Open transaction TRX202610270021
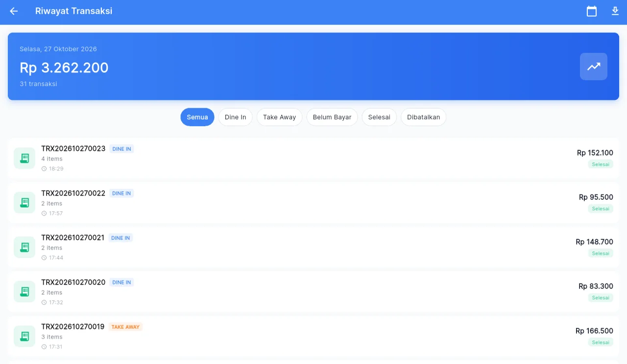Image resolution: width=627 pixels, height=364 pixels. click(x=313, y=247)
